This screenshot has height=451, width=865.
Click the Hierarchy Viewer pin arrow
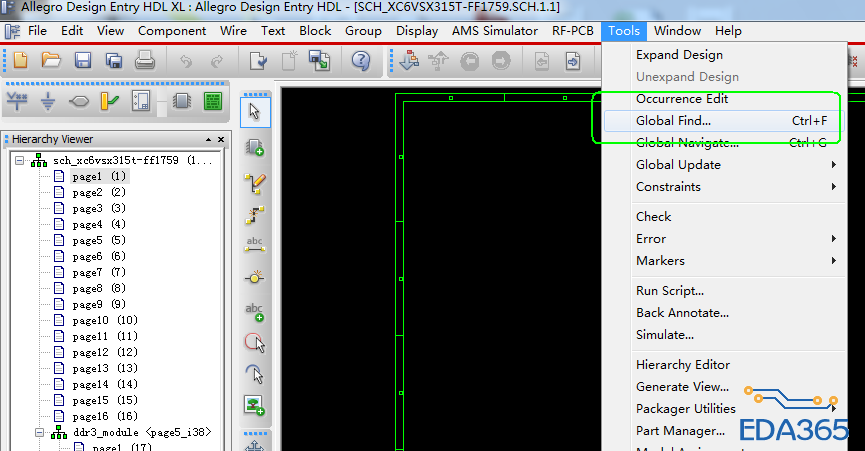209,139
